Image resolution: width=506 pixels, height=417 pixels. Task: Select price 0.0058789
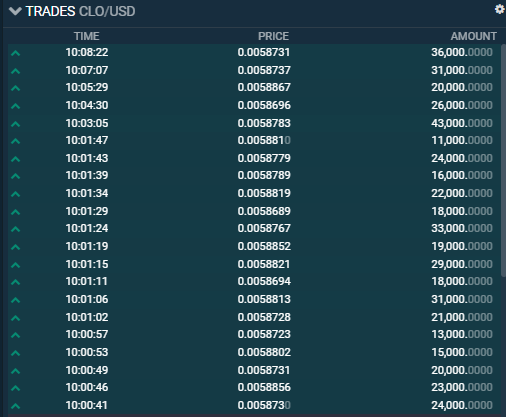pyautogui.click(x=264, y=175)
